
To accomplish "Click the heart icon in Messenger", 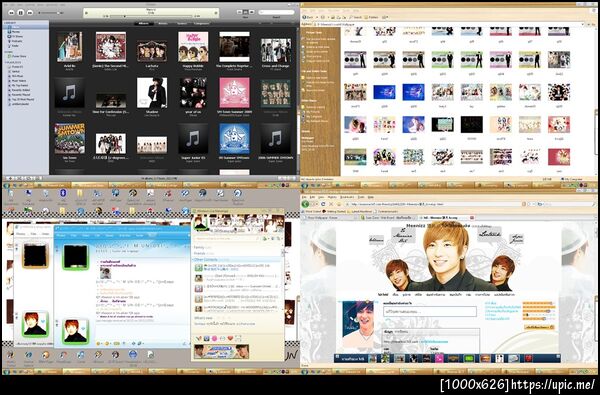I will pyautogui.click(x=230, y=338).
